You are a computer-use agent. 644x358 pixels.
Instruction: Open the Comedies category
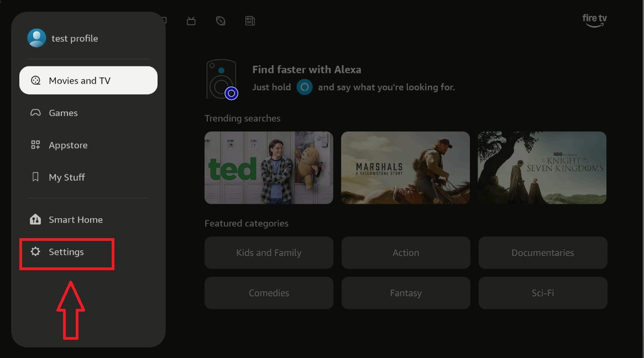pyautogui.click(x=269, y=293)
